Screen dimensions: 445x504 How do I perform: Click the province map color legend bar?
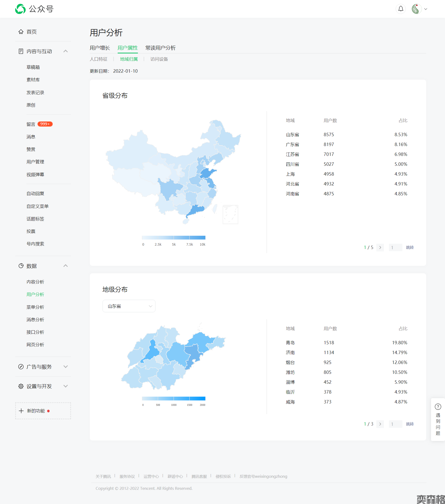[174, 237]
